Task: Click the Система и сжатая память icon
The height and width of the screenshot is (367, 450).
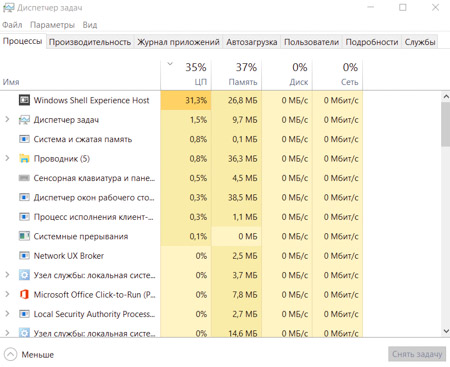Action: pos(24,139)
